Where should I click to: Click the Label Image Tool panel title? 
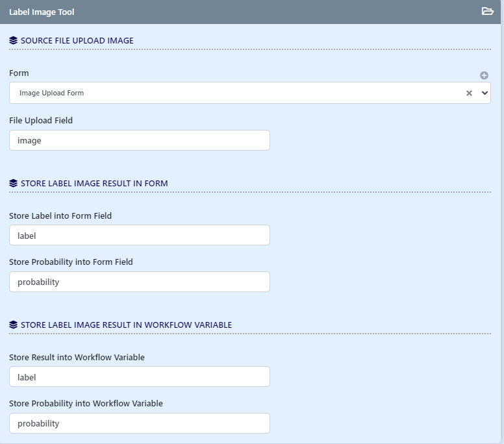click(42, 12)
